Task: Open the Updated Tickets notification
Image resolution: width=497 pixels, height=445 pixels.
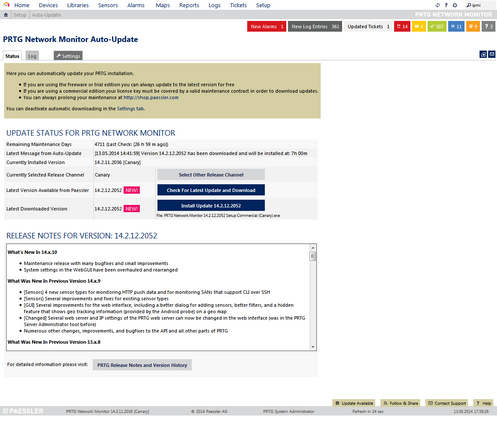Action: click(x=368, y=27)
